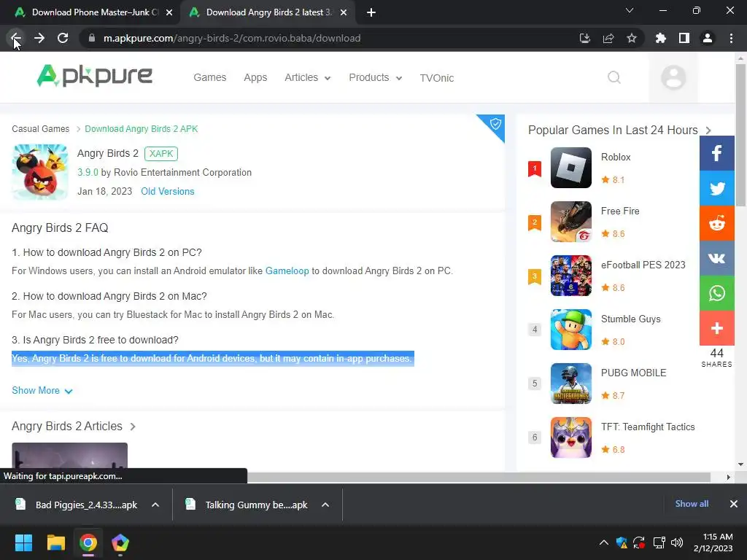Click the horizontal page scrollbar
The image size is (747, 560).
click(479, 477)
